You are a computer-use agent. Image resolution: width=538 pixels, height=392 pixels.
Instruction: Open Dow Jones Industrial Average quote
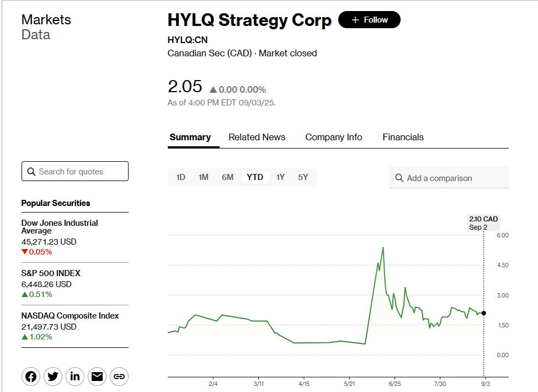(60, 227)
